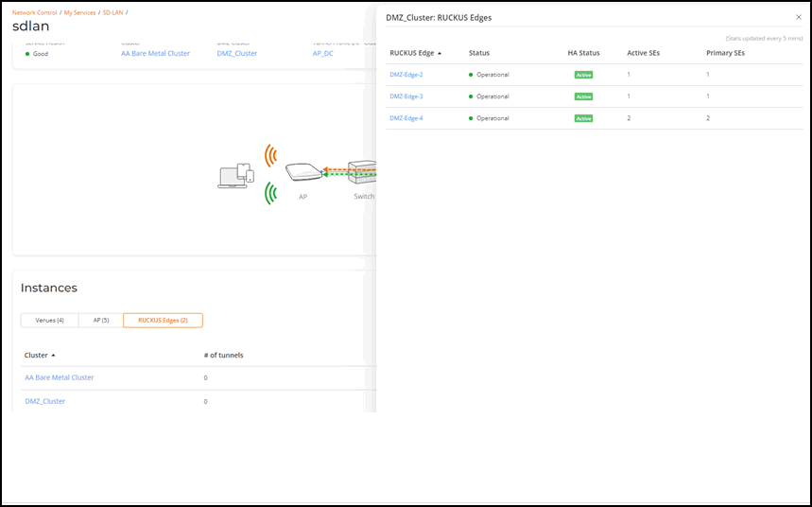Switch to the Venues (4) tab
This screenshot has width=812, height=507.
click(x=49, y=321)
